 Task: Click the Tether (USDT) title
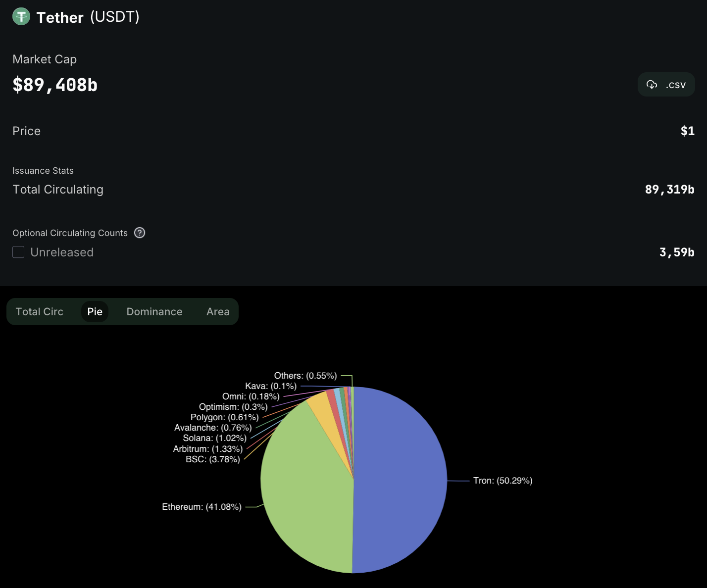click(88, 17)
